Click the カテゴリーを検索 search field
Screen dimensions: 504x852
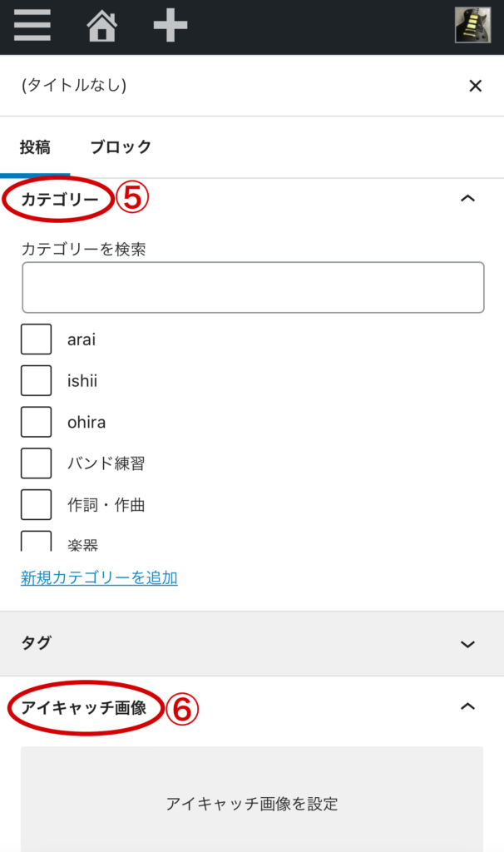point(253,288)
